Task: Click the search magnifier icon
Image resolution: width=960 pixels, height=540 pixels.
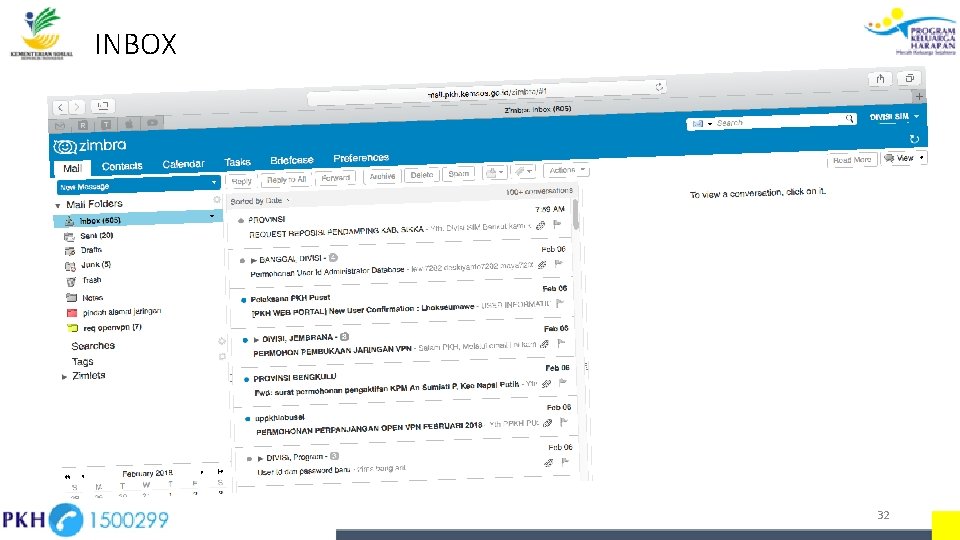Action: click(849, 118)
